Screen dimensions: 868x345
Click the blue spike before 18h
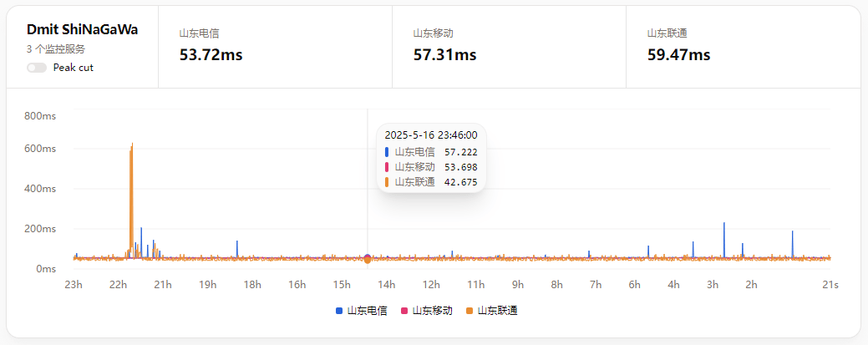237,248
